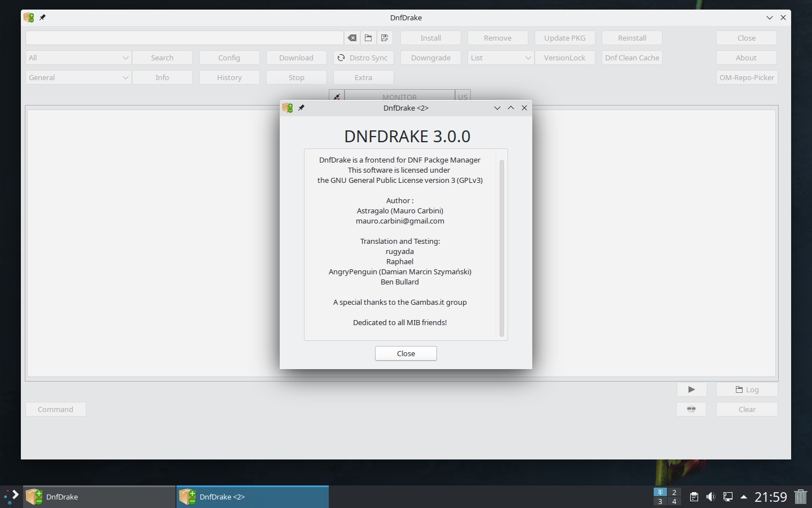Image resolution: width=812 pixels, height=508 pixels.
Task: Select DnfDrake task in the taskbar
Action: [99, 497]
